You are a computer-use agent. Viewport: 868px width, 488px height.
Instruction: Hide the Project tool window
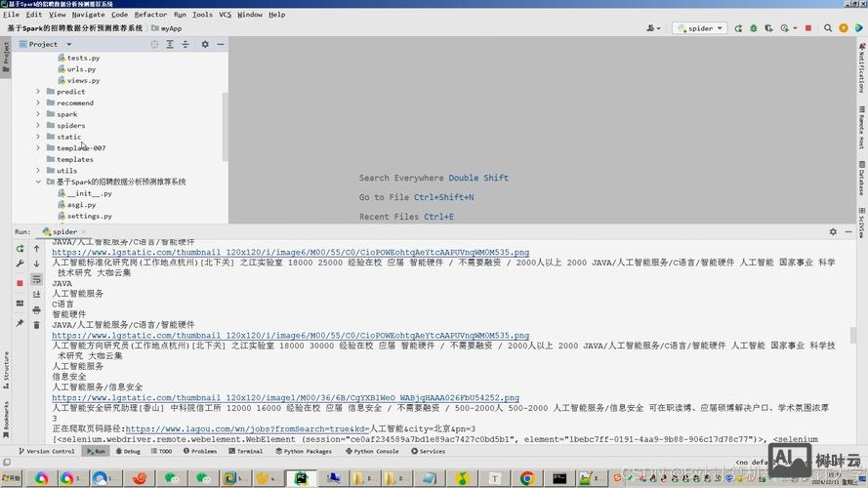[221, 44]
